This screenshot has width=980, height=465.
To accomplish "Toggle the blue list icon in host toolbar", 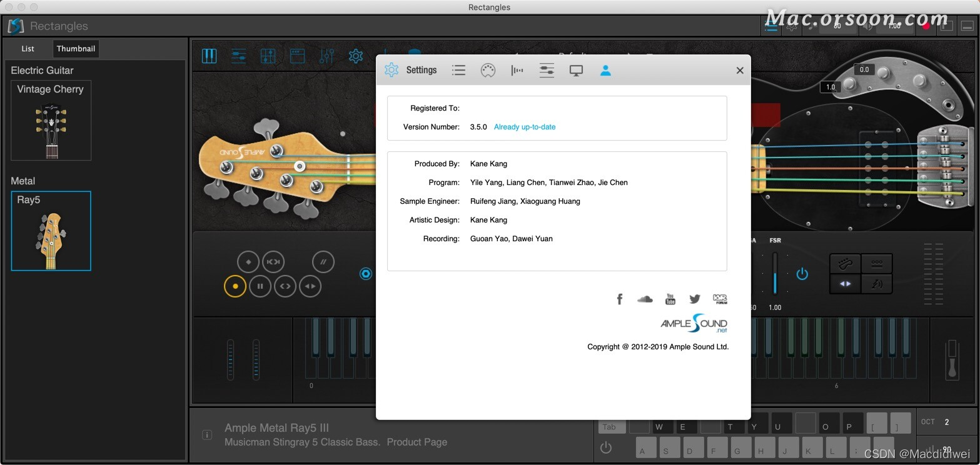I will click(x=772, y=26).
